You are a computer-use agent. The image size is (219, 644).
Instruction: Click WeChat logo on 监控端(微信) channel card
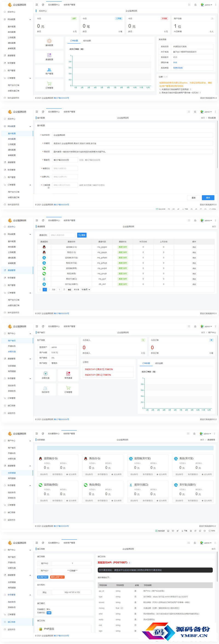pyautogui.click(x=41, y=485)
